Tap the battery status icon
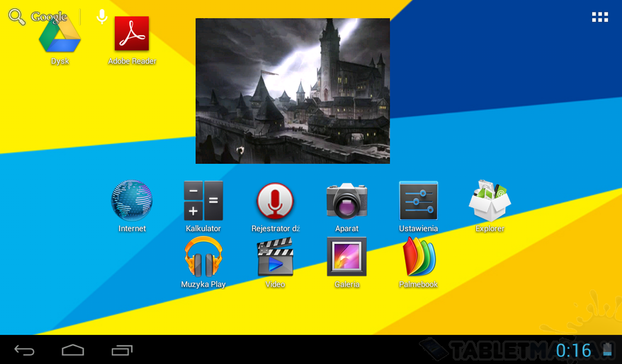 tap(607, 350)
